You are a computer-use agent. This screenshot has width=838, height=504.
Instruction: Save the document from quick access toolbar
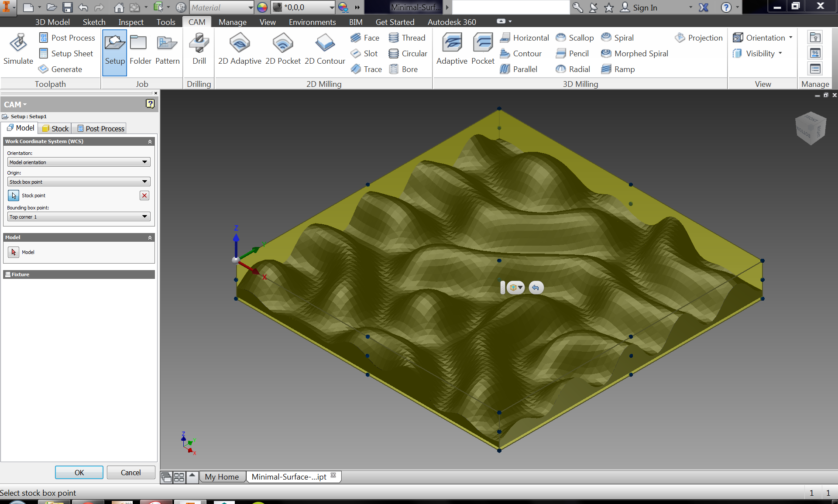click(x=67, y=7)
